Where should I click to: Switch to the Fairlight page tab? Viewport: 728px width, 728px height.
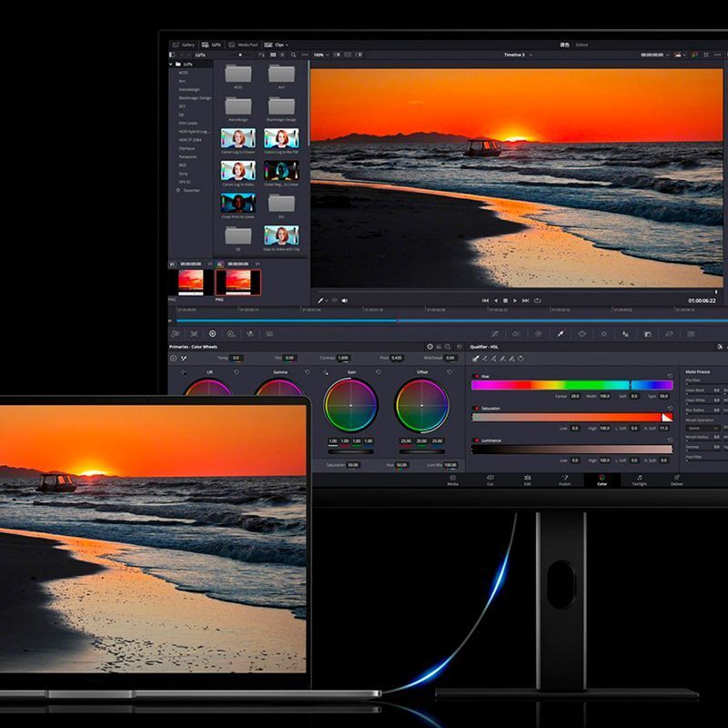coord(640,480)
